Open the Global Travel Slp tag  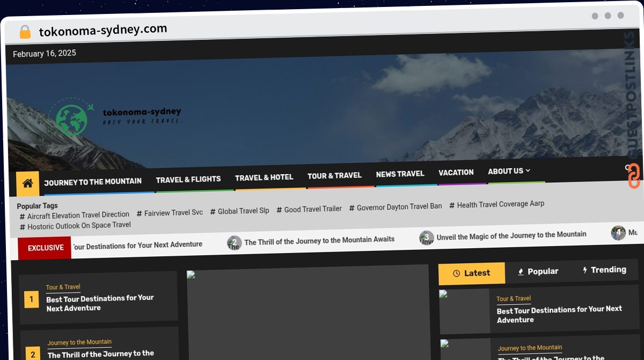coord(243,211)
